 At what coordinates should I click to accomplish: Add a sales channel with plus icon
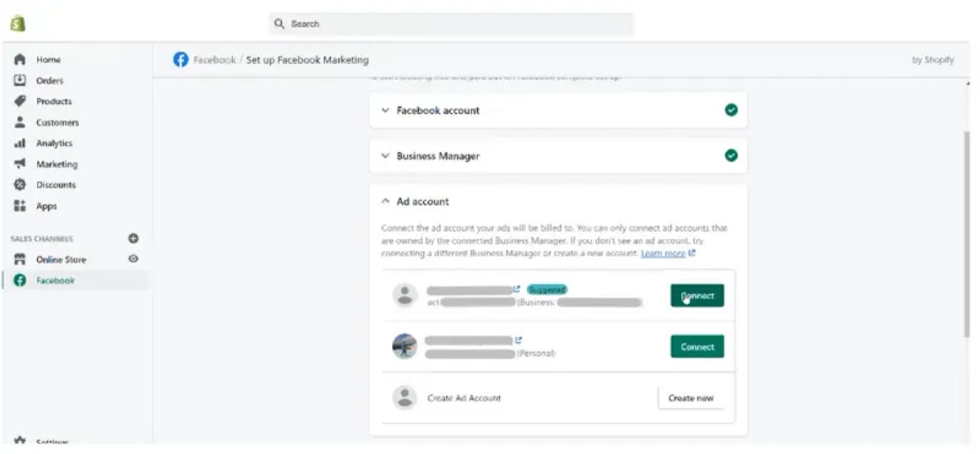[133, 238]
